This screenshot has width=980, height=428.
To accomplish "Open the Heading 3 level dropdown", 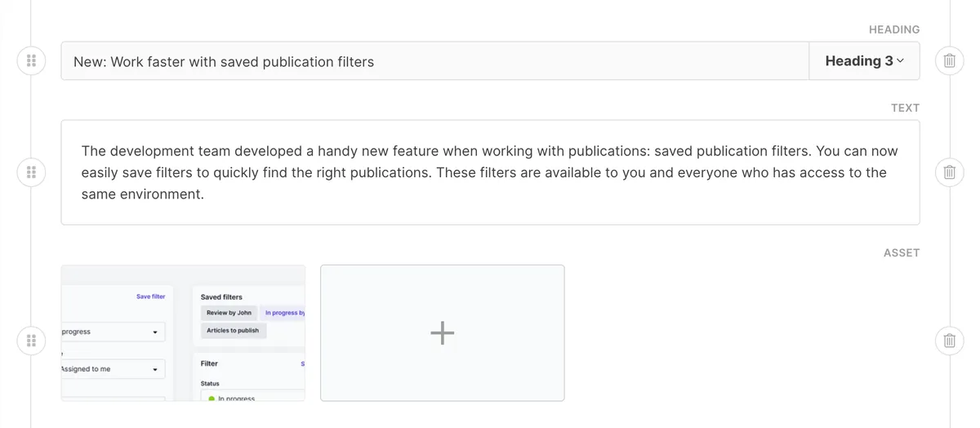I will click(x=864, y=61).
